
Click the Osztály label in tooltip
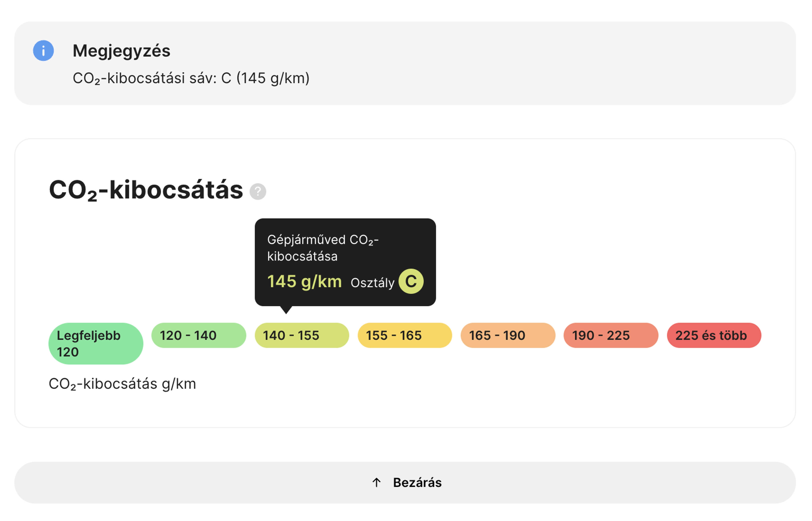pos(373,283)
